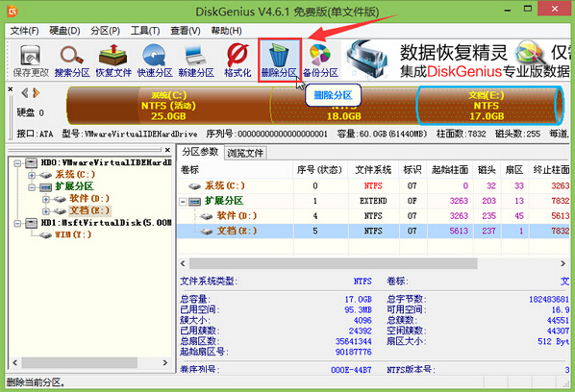Open the 搜索分区 (Search partition) tool
Image resolution: width=575 pixels, height=392 pixels.
click(72, 61)
